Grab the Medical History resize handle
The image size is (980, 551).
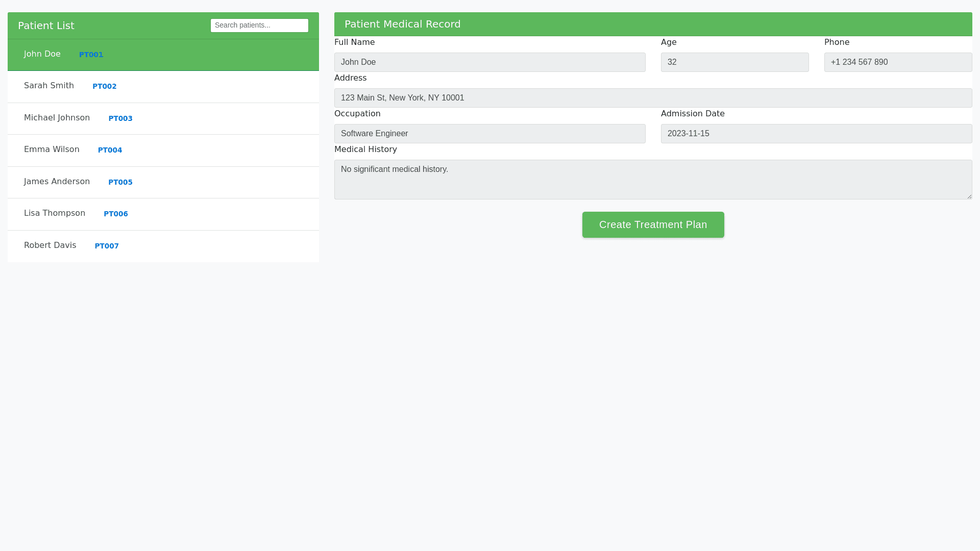tap(969, 196)
